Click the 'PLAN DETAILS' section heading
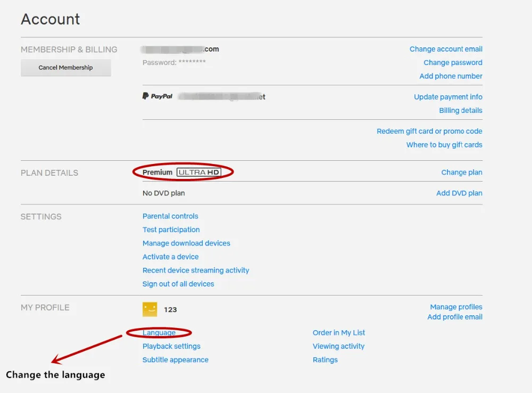This screenshot has height=393, width=532. coord(49,173)
